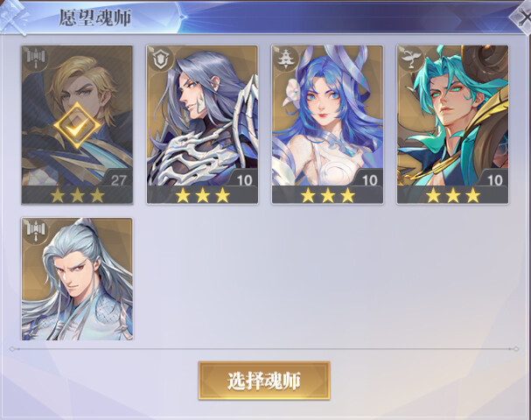Click the three stars under blue-haired girl
Screen dimensions: 531x420
click(327, 195)
